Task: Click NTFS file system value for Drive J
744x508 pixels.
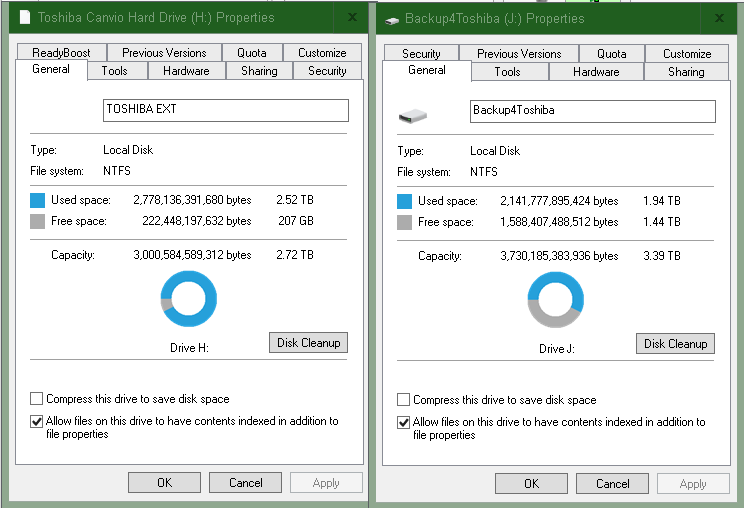Action: coord(484,172)
